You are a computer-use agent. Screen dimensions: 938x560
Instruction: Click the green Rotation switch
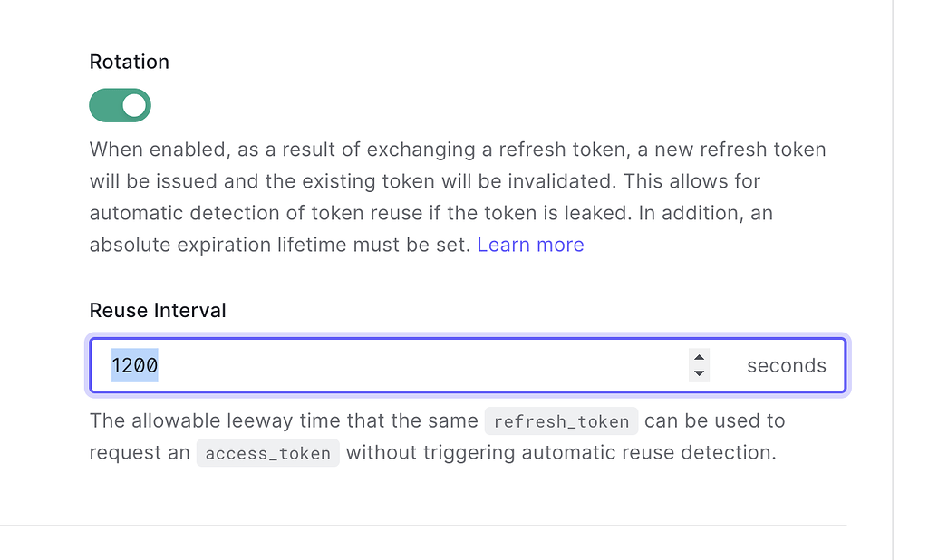pos(120,105)
